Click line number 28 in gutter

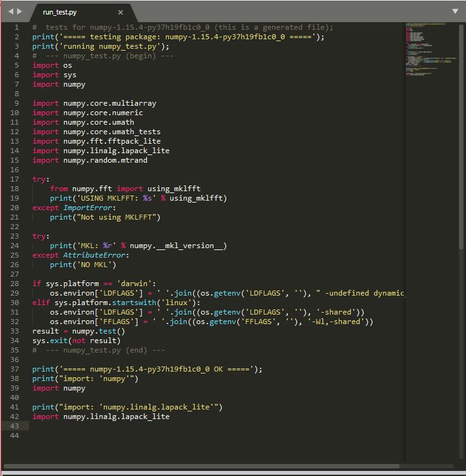tap(15, 284)
